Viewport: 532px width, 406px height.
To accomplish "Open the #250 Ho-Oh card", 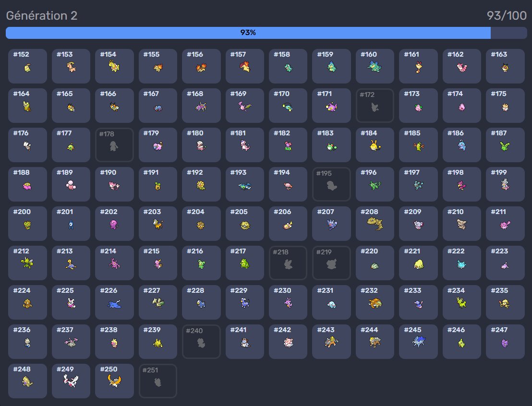I will click(114, 381).
